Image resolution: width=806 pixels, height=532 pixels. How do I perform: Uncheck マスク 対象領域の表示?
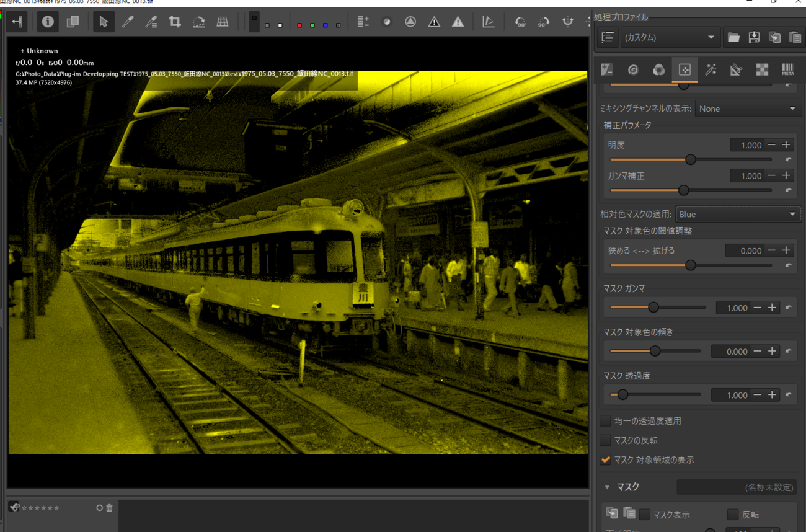click(x=606, y=460)
